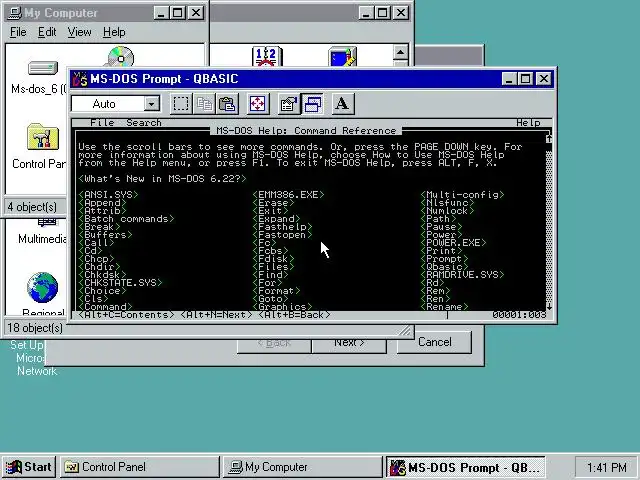Click help scrollbar up arrow
Screen dimensions: 640x480
549,139
